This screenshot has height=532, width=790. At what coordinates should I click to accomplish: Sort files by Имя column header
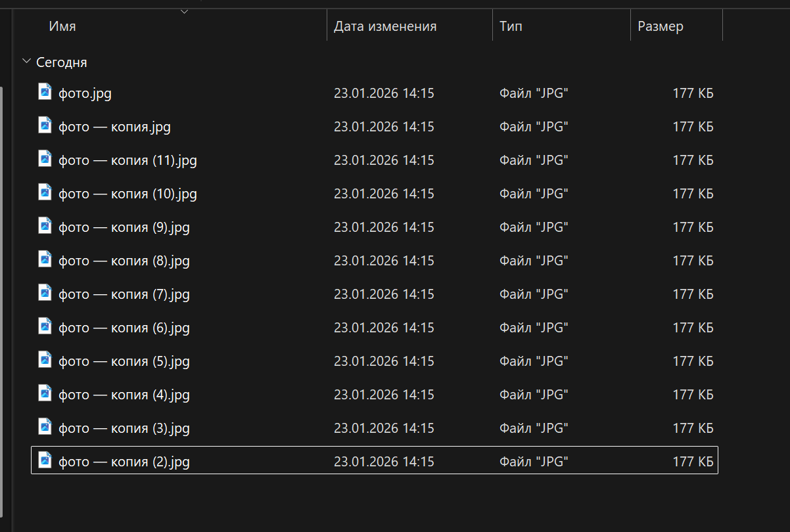click(x=62, y=26)
